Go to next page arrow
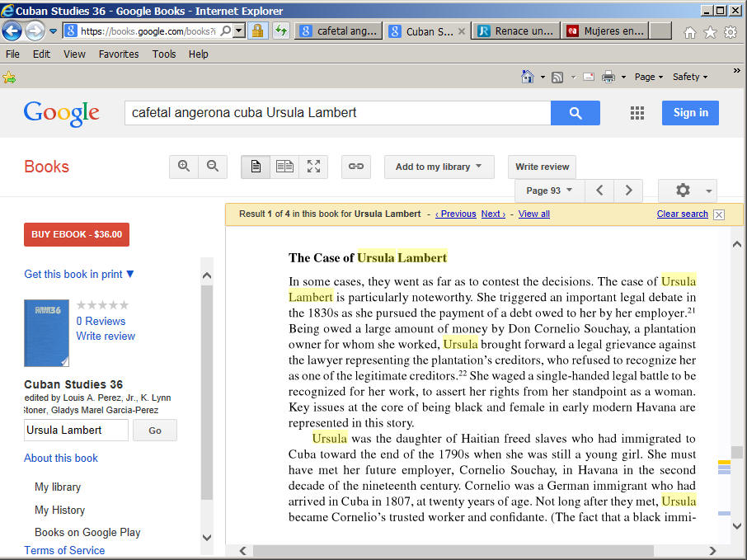Viewport: 747px width, 560px height. pos(628,191)
